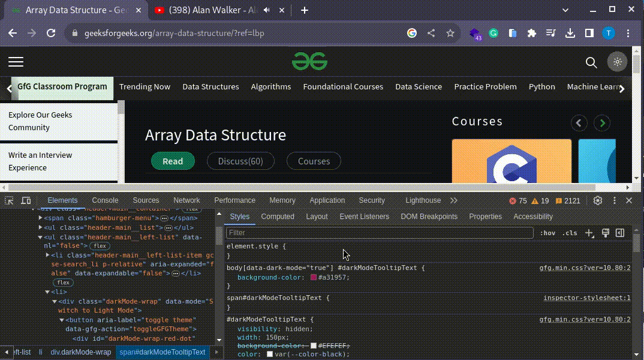
Task: Show more DevTools tabs via the chevron
Action: [x=453, y=200]
